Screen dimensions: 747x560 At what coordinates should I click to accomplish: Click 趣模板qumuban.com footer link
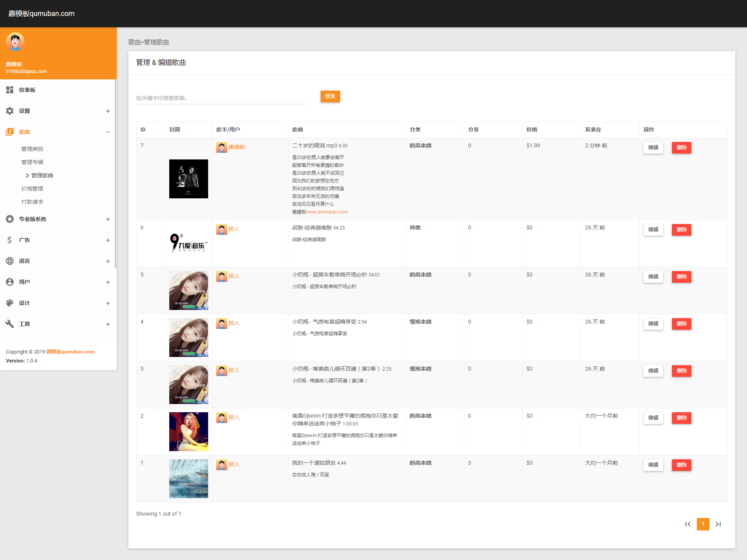(70, 352)
